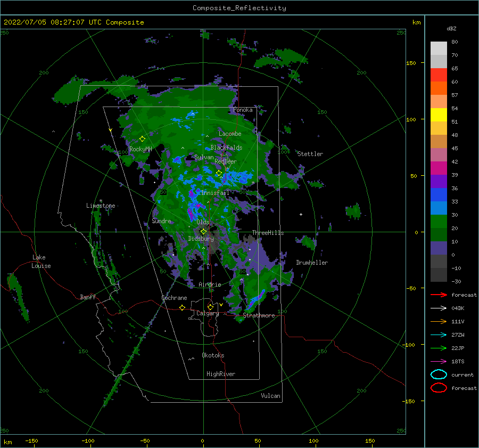Image resolution: width=479 pixels, height=448 pixels.
Task: Click the ThreeHills city label
Action: click(x=268, y=233)
